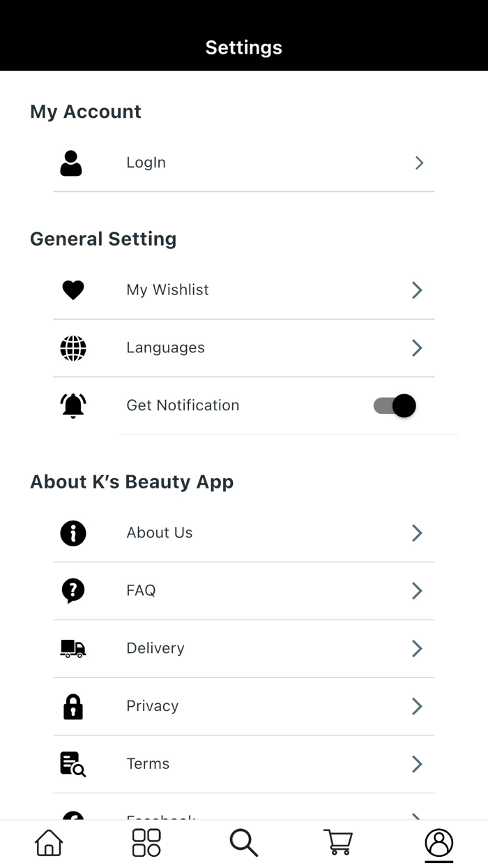Tap the padlock Privacy icon
The image size is (488, 868).
click(x=73, y=707)
